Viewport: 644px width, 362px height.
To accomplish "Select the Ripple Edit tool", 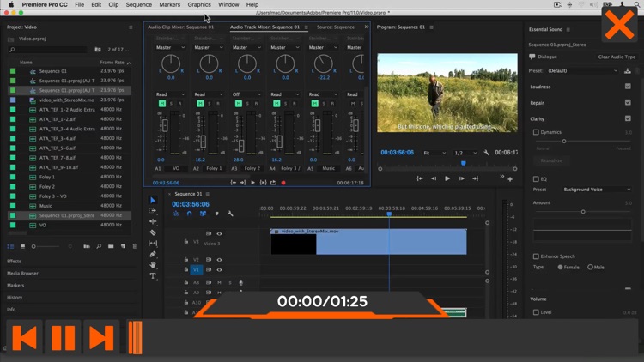I will click(153, 221).
